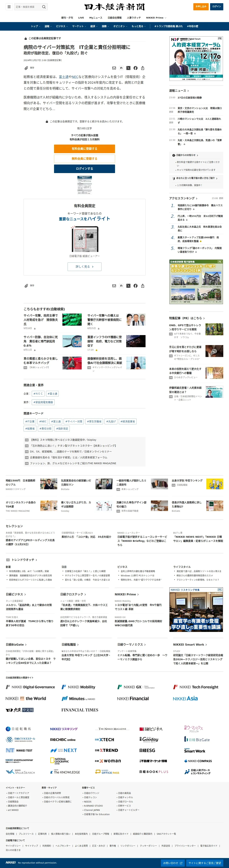Click the blue ログインする button

click(x=84, y=168)
